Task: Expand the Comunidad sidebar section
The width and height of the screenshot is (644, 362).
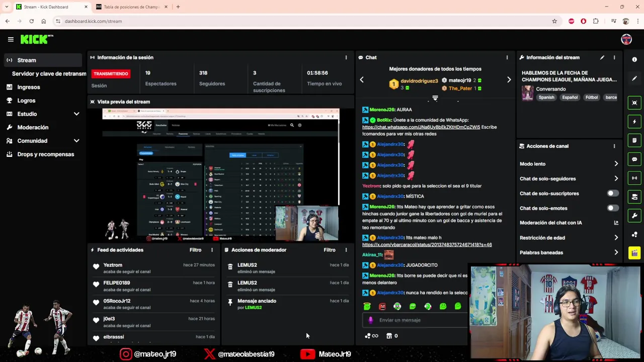Action: (x=76, y=141)
